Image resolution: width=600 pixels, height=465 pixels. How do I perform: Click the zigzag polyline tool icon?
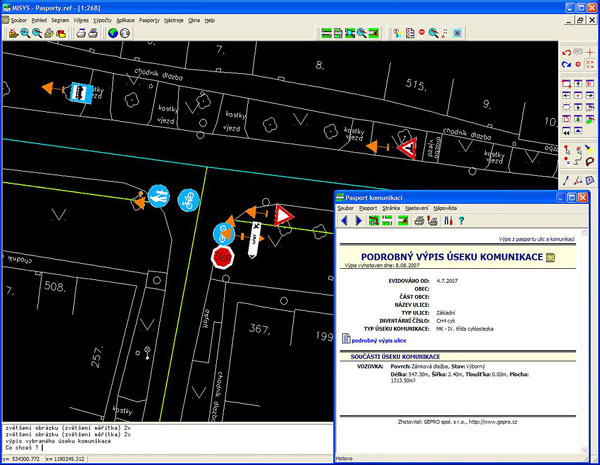578,162
